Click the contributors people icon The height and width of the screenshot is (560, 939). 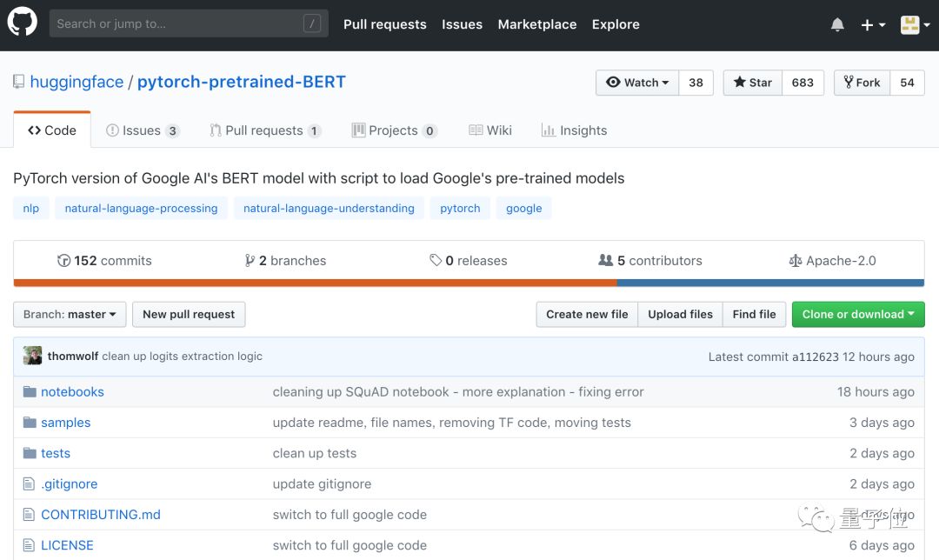pos(606,261)
